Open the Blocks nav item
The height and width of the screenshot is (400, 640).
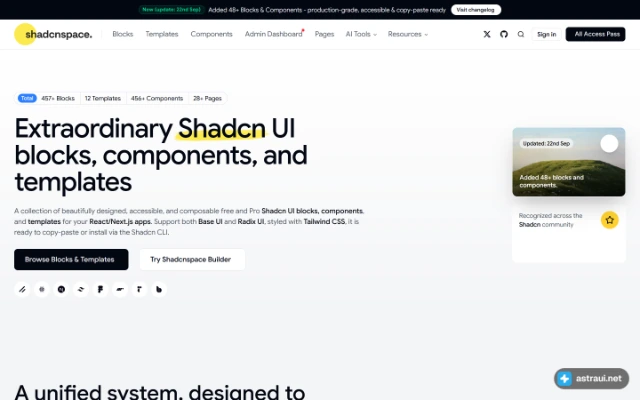click(122, 34)
